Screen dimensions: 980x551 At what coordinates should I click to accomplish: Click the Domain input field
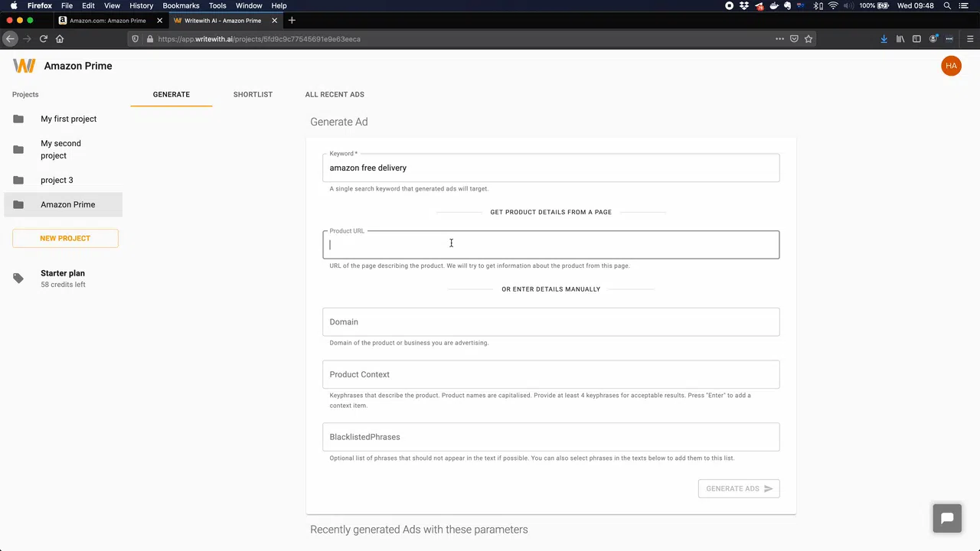coord(551,322)
